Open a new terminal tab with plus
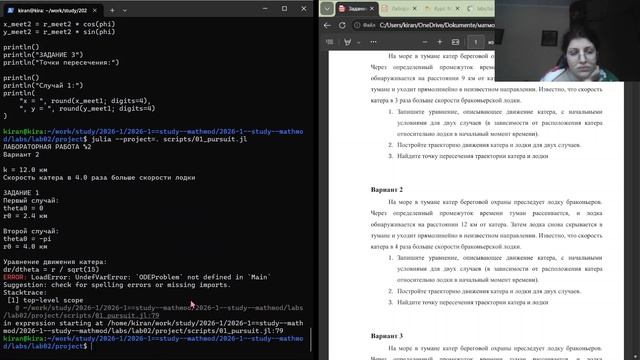The width and height of the screenshot is (640, 360). [x=112, y=10]
